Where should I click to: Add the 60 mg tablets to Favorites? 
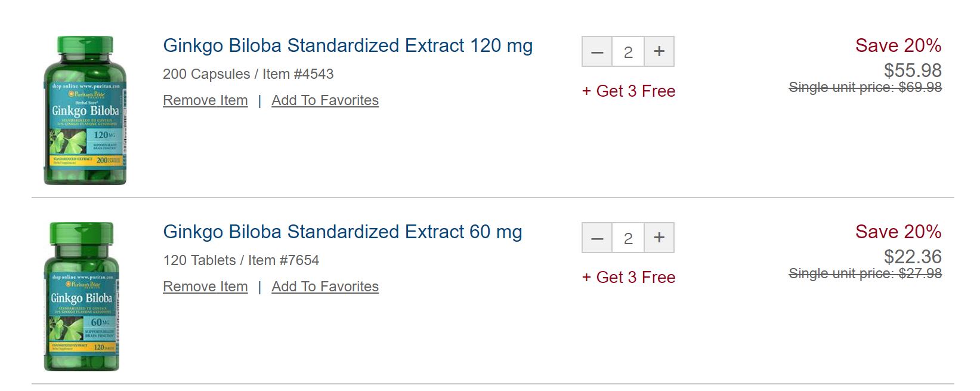(x=325, y=287)
